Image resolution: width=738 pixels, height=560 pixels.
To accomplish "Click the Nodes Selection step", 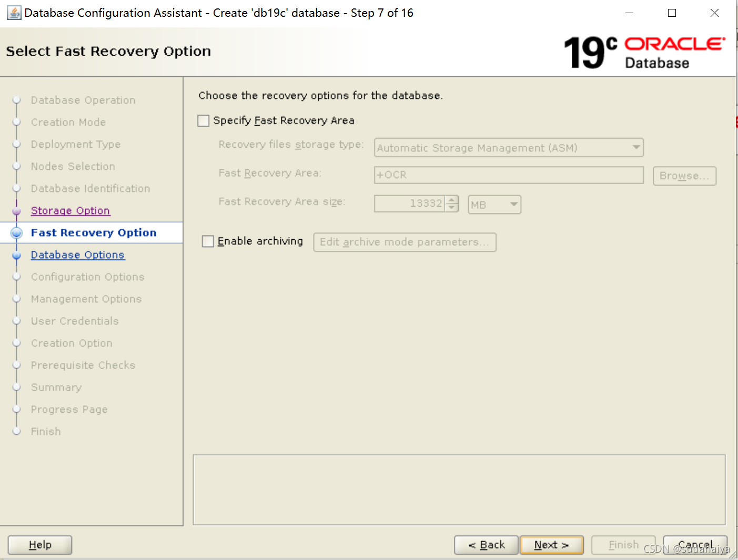I will pos(73,166).
